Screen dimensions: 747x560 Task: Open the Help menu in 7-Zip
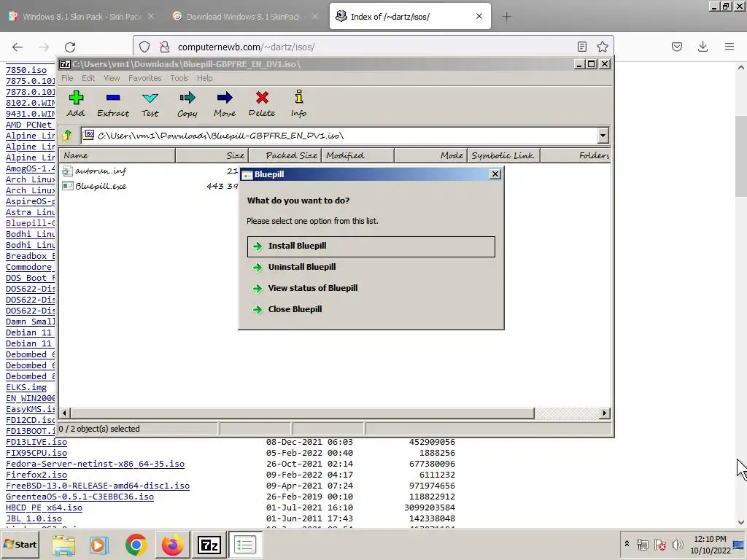pyautogui.click(x=205, y=78)
